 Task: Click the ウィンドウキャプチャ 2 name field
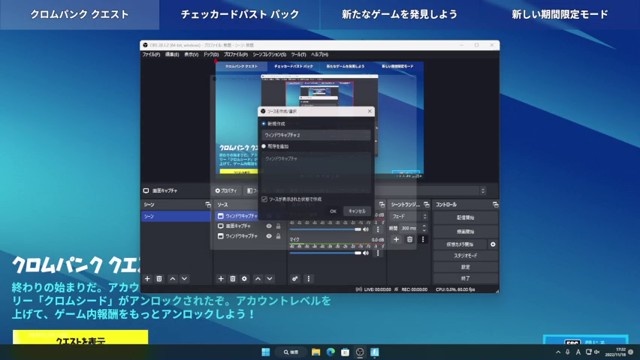pyautogui.click(x=316, y=135)
